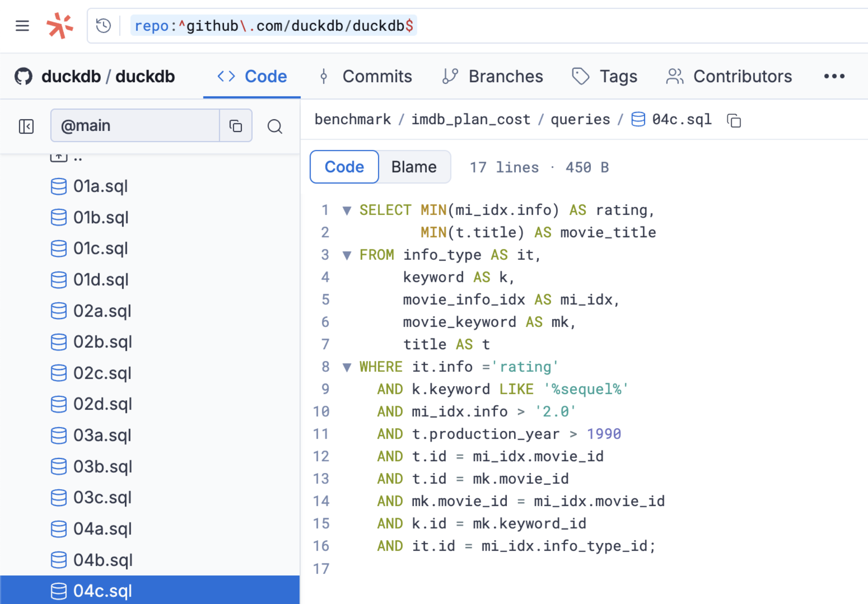
Task: Open recent searches with the history icon
Action: click(103, 26)
